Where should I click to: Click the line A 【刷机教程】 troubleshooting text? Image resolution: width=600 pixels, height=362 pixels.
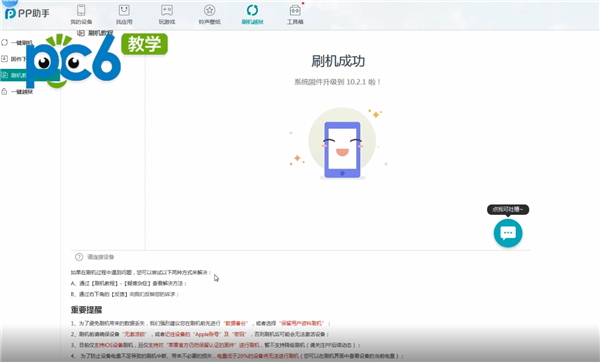pyautogui.click(x=129, y=284)
